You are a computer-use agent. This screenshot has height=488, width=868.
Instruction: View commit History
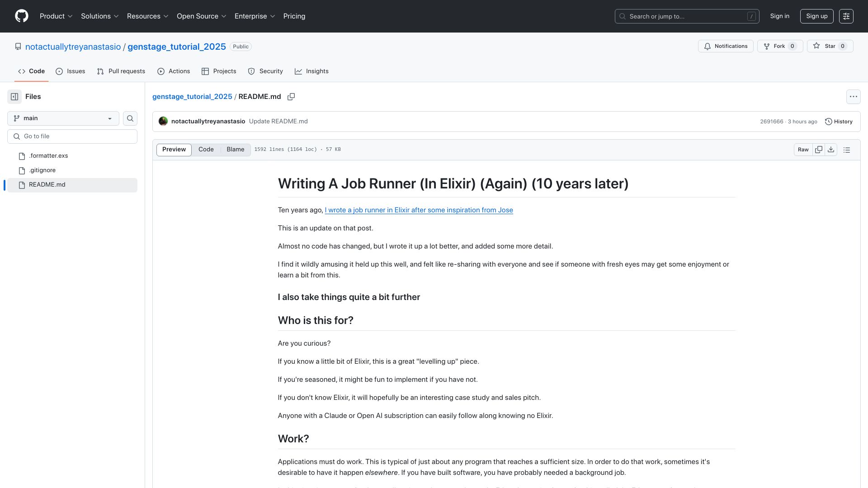(x=839, y=122)
